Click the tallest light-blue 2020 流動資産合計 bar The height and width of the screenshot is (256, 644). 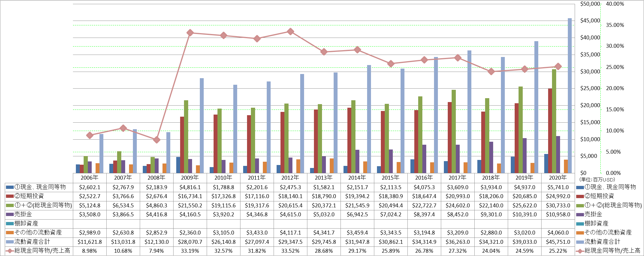click(570, 96)
